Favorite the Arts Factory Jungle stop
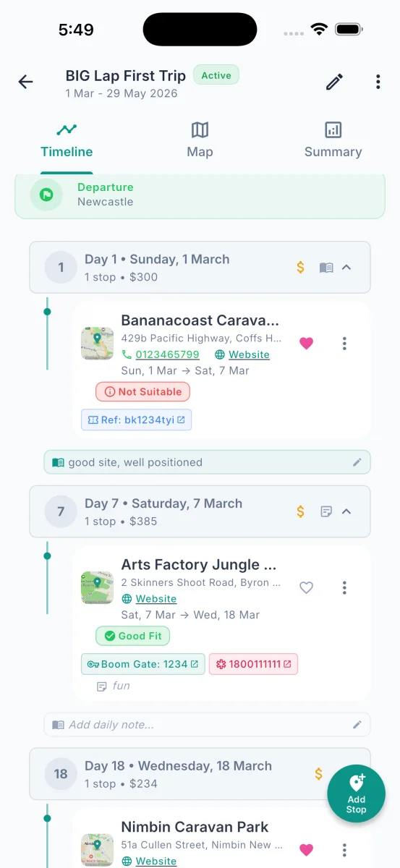The height and width of the screenshot is (868, 400). [x=307, y=588]
